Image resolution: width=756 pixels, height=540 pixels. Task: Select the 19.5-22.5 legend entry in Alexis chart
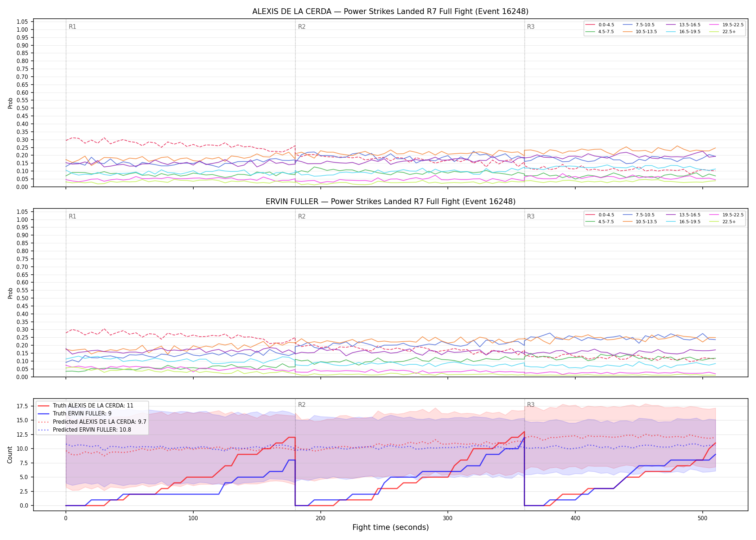pos(726,25)
